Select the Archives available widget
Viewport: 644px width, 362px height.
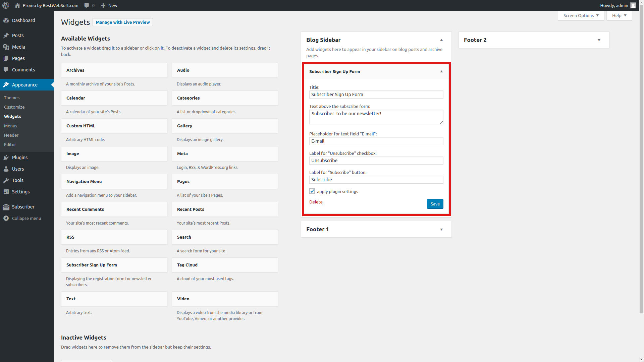pos(114,70)
